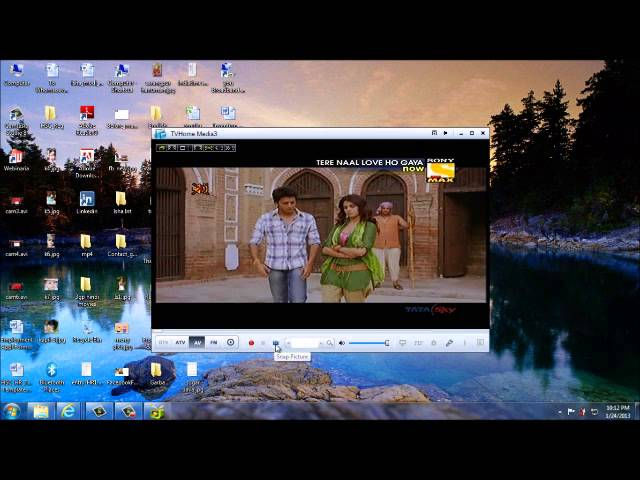Open the Bluetooth Places desktop icon
The height and width of the screenshot is (480, 640).
51,377
